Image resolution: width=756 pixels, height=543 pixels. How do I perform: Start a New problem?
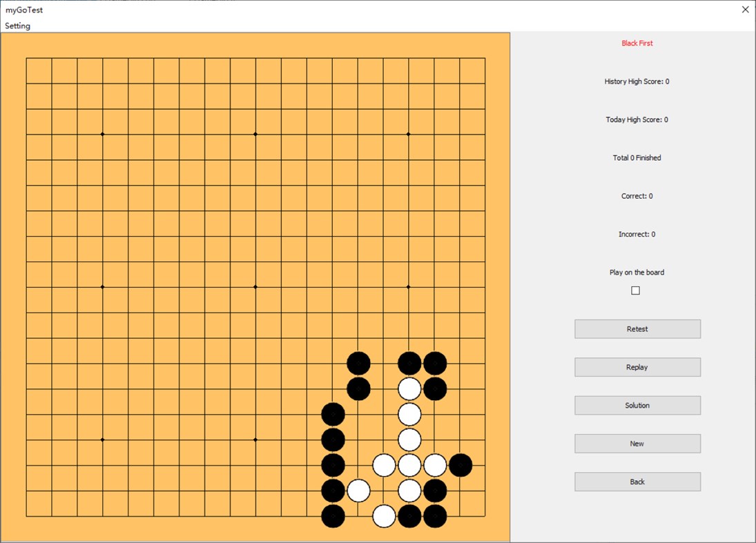click(x=637, y=443)
